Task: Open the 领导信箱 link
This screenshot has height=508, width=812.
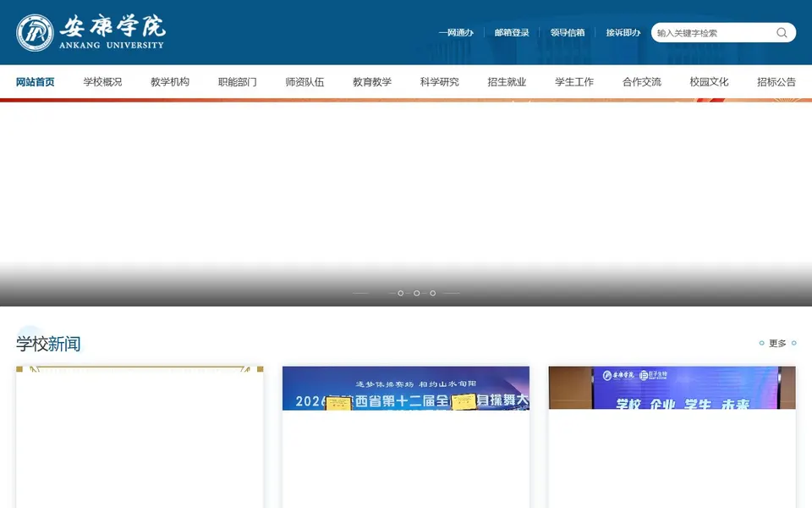Action: tap(568, 33)
